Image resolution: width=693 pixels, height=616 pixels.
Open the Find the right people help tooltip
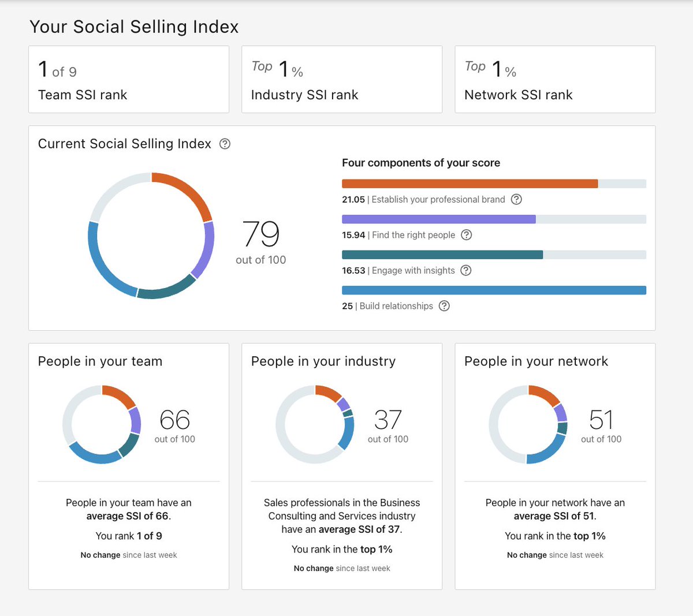point(467,235)
